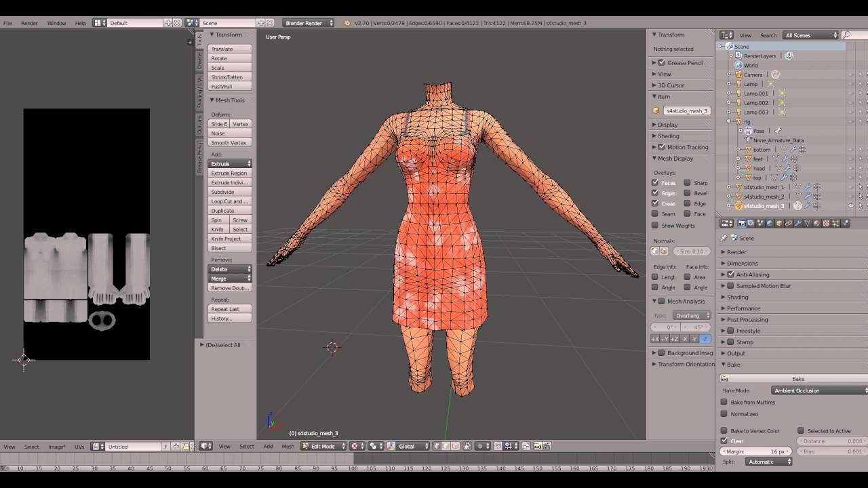Screen dimensions: 868x488
Task: Toggle the Mesh Analysis checkbox
Action: [x=661, y=301]
